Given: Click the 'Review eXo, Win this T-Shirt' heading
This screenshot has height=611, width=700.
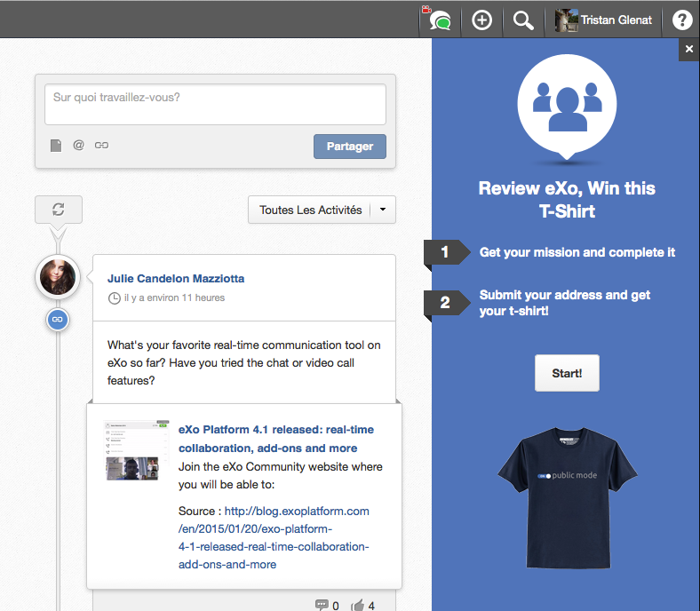Looking at the screenshot, I should (x=567, y=200).
